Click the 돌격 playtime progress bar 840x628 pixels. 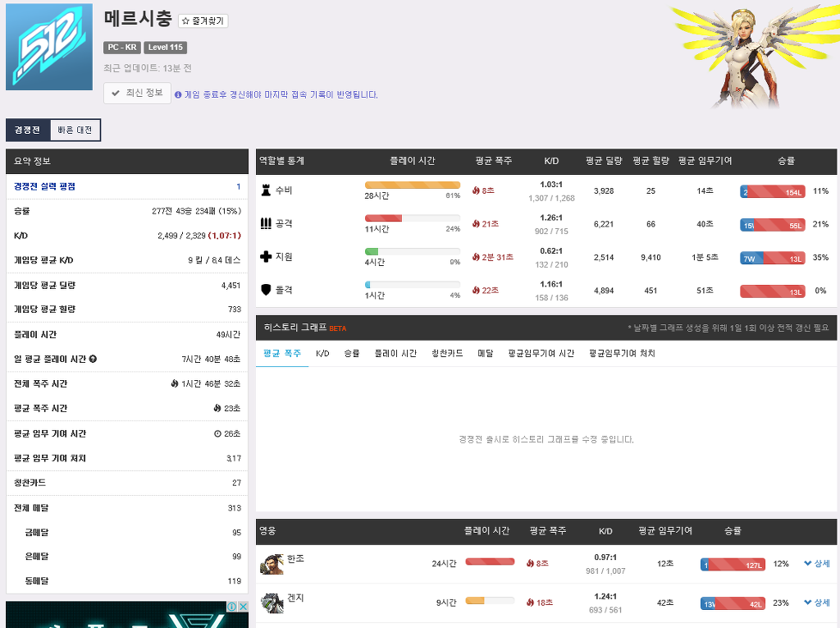(413, 285)
